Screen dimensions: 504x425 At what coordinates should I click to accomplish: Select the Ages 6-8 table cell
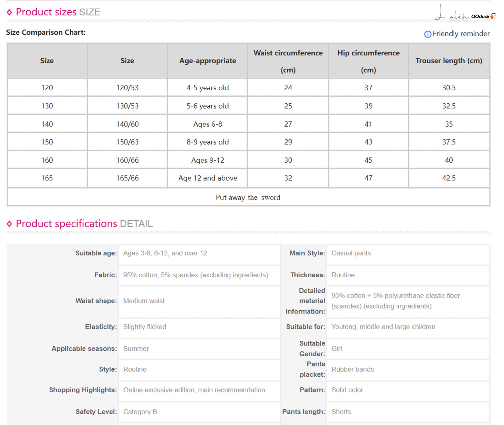click(207, 124)
